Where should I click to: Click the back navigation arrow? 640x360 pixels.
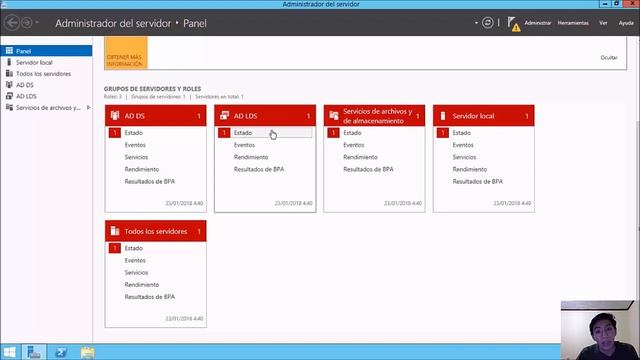(12, 22)
